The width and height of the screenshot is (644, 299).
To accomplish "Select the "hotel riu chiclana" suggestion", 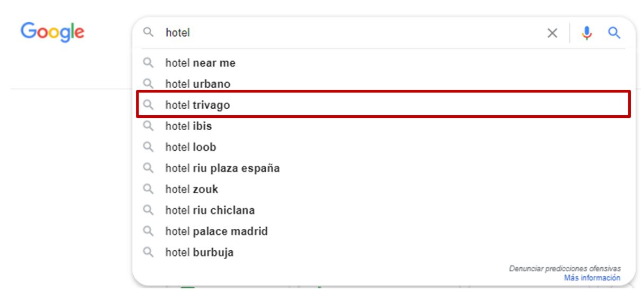I will (210, 210).
